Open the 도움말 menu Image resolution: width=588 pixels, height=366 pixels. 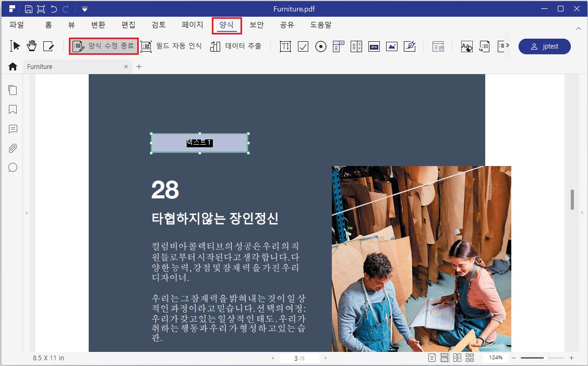[x=321, y=25]
